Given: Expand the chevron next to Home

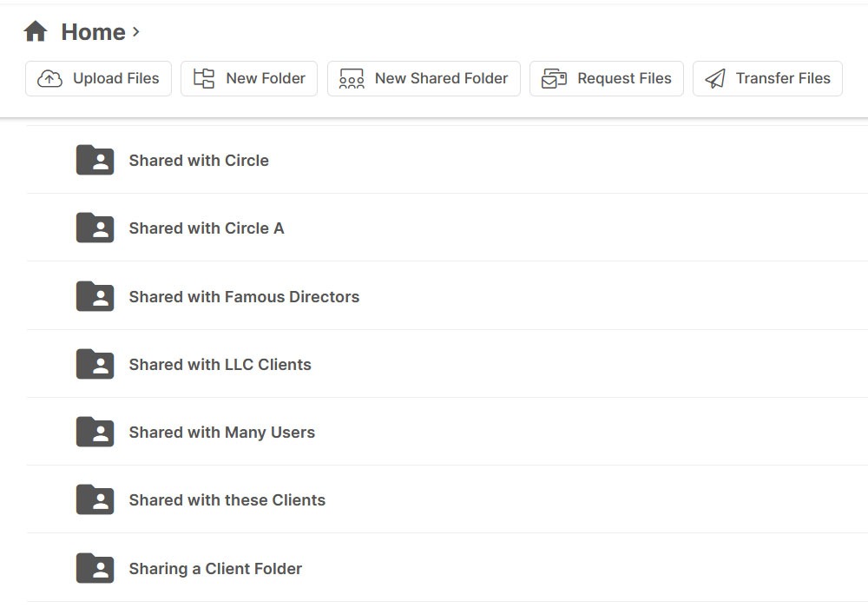Looking at the screenshot, I should (x=136, y=32).
